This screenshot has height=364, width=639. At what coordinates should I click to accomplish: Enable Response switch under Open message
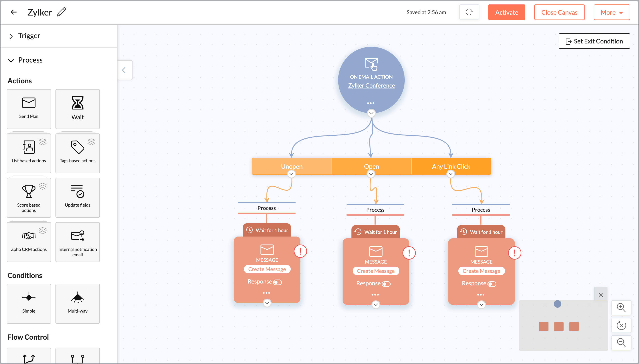386,284
